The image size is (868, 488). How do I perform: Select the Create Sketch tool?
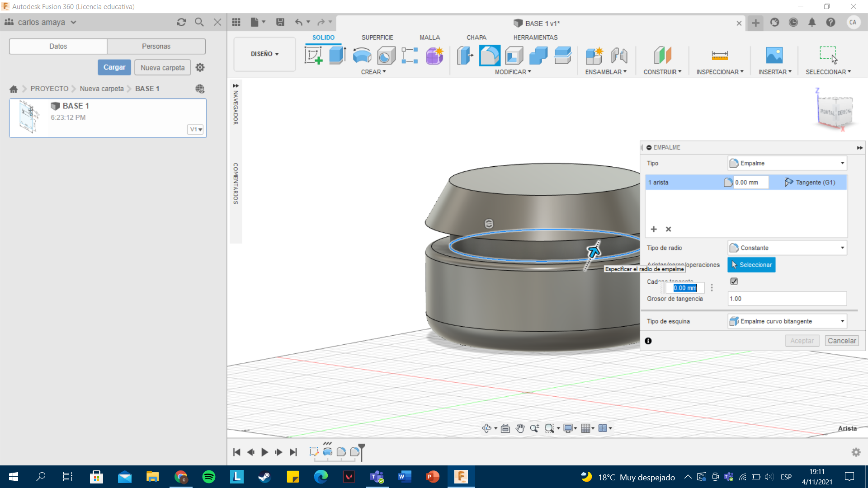[313, 56]
